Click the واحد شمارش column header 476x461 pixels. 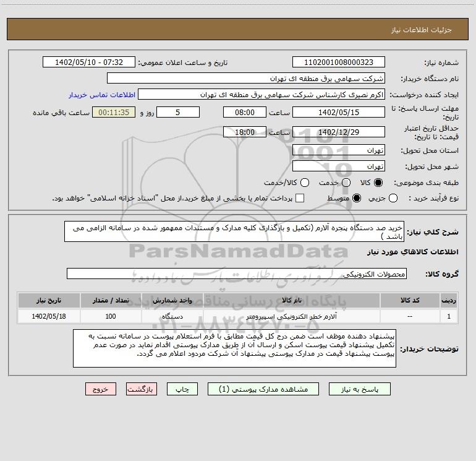(172, 300)
